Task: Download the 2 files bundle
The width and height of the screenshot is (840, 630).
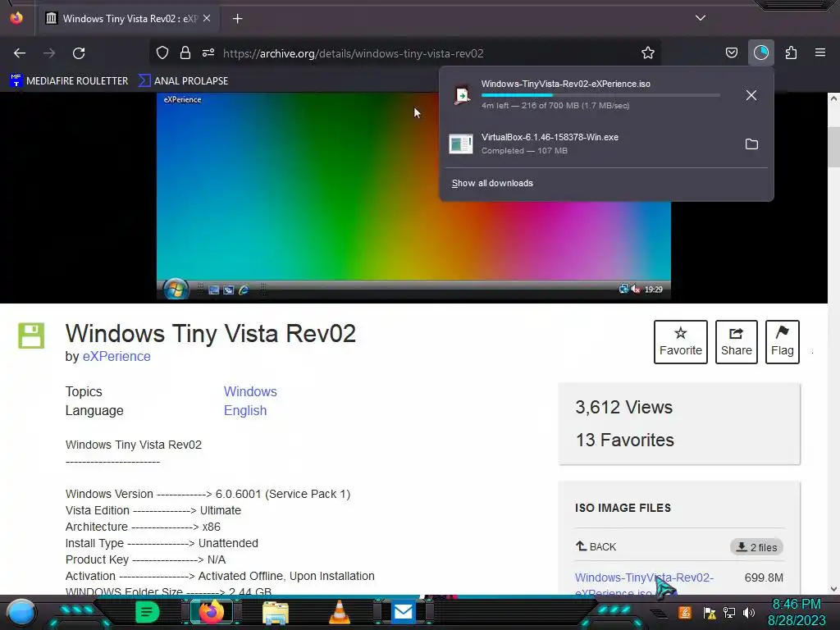Action: (x=756, y=547)
